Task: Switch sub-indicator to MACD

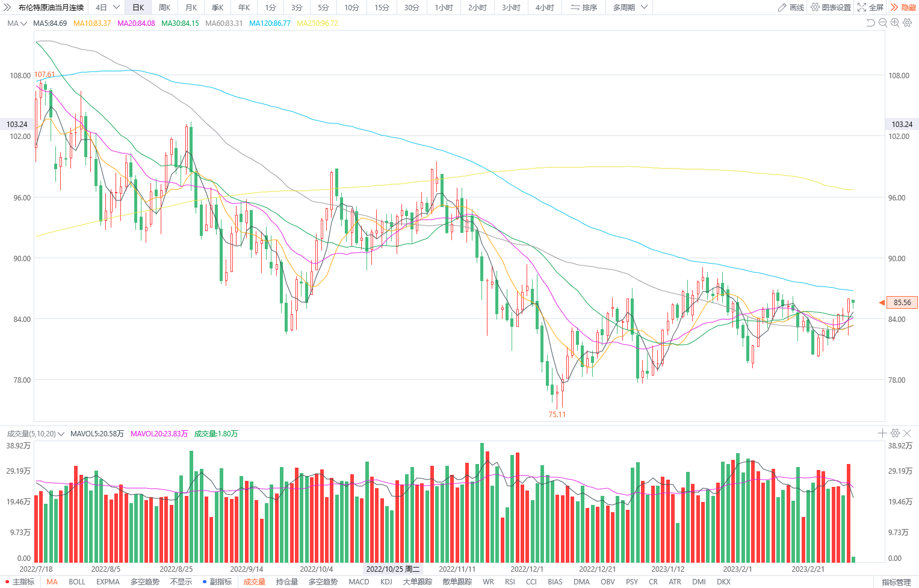Action: pos(359,582)
